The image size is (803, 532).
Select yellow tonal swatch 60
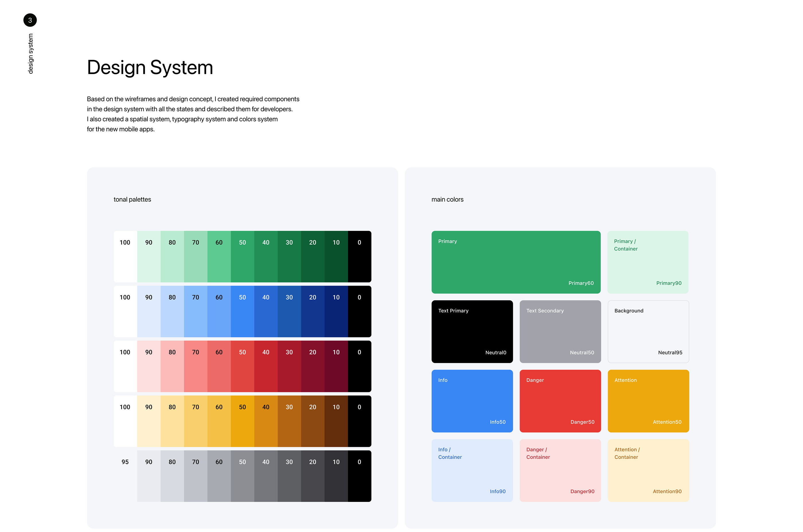219,421
